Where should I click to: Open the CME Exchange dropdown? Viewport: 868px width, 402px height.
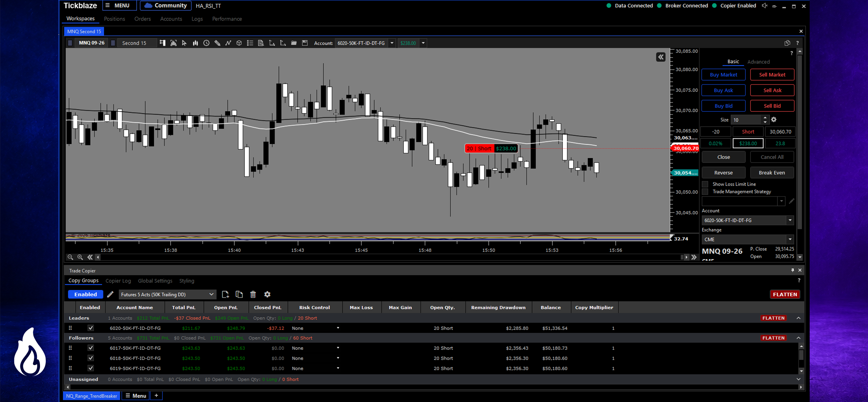coord(748,239)
